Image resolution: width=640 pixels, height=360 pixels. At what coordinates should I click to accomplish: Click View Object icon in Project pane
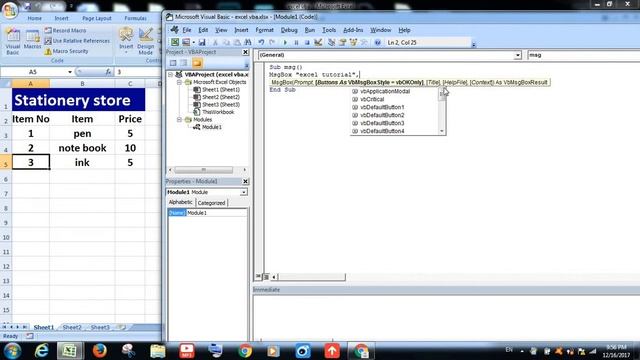click(184, 63)
